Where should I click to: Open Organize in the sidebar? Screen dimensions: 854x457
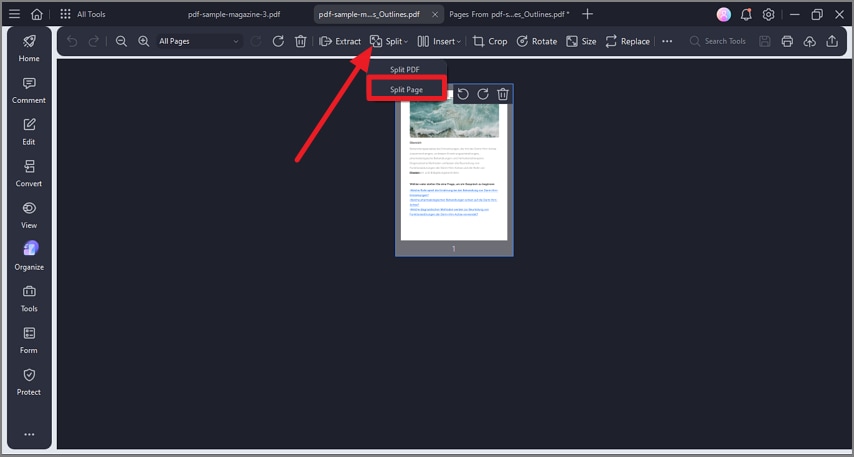coord(29,257)
